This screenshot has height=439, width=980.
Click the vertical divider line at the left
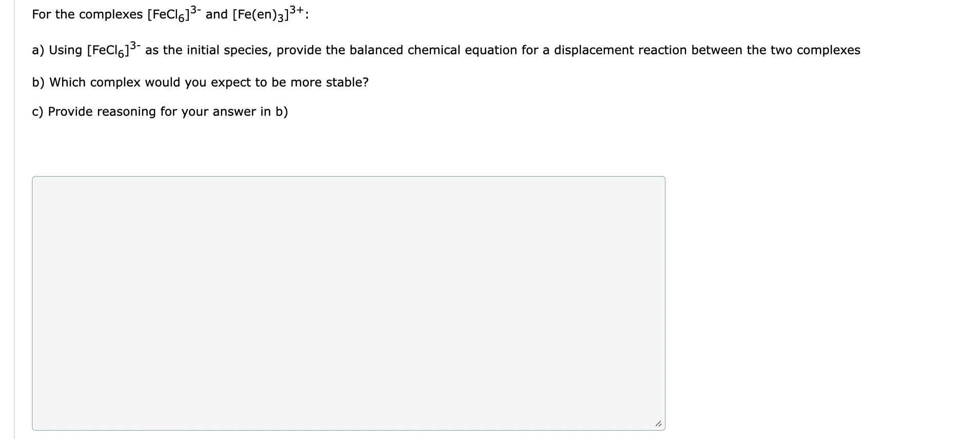point(14,205)
